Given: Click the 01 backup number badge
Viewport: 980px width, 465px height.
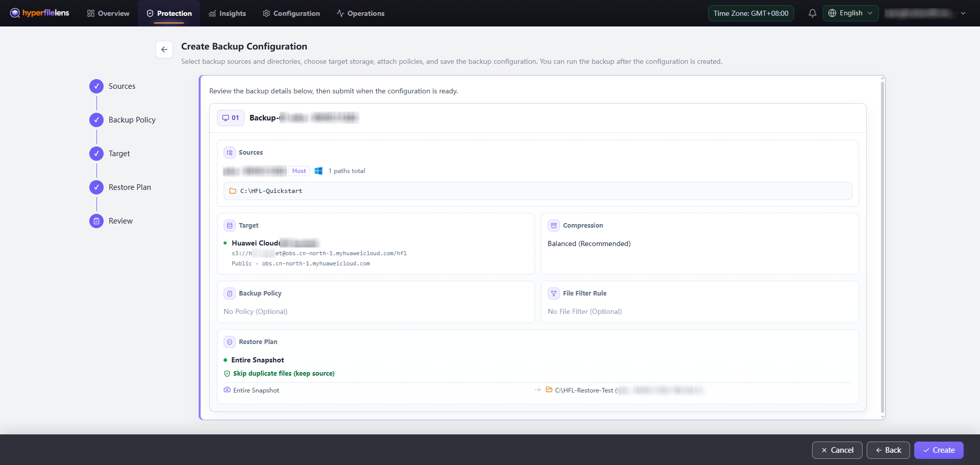Looking at the screenshot, I should pos(231,118).
